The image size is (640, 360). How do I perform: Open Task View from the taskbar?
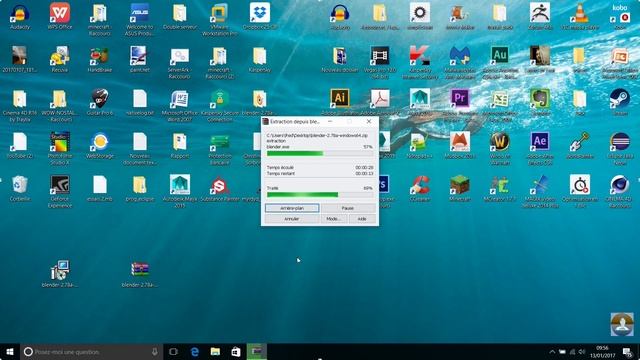point(173,351)
